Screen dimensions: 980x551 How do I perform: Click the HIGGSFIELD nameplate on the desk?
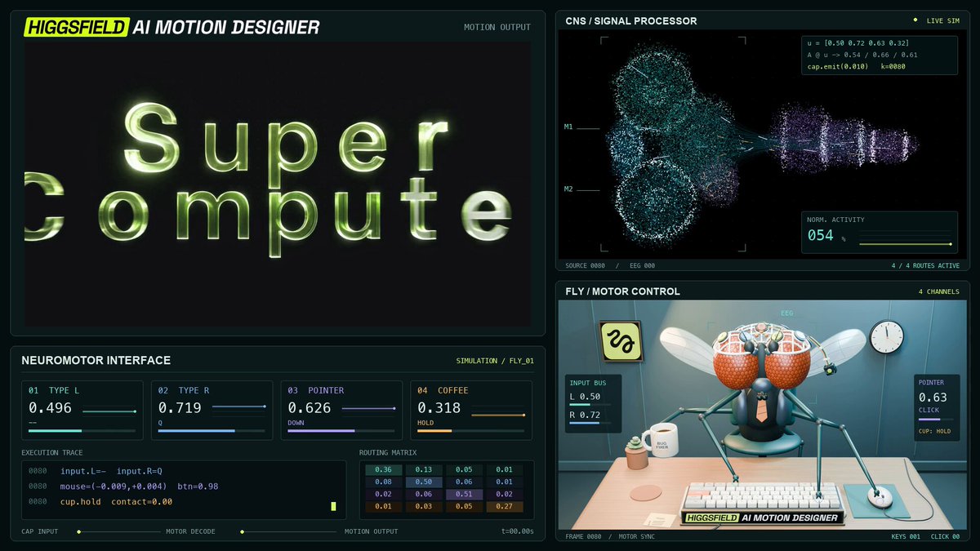pyautogui.click(x=762, y=518)
